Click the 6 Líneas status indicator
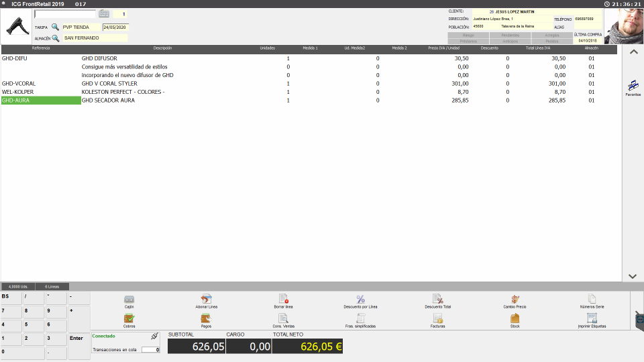644x362 pixels. [52, 286]
